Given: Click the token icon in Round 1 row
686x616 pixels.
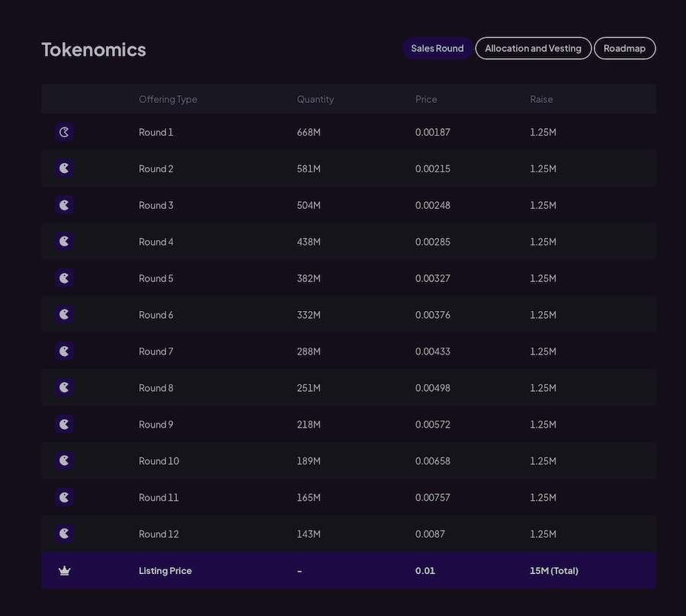Looking at the screenshot, I should [64, 132].
